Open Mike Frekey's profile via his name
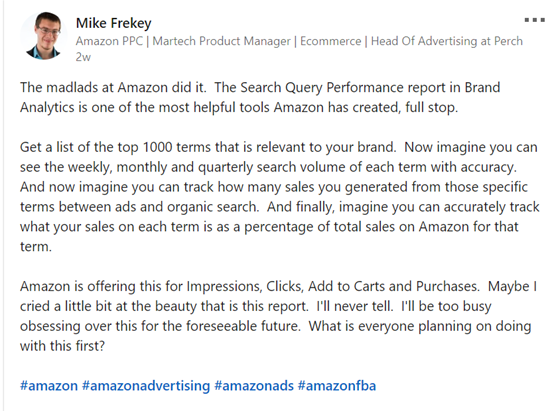 113,23
